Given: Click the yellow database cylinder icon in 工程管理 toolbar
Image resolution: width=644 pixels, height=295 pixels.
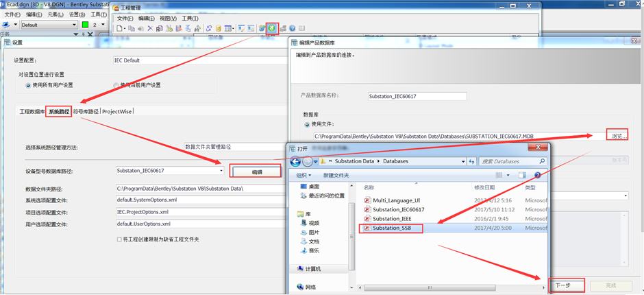Looking at the screenshot, I should pyautogui.click(x=219, y=28).
